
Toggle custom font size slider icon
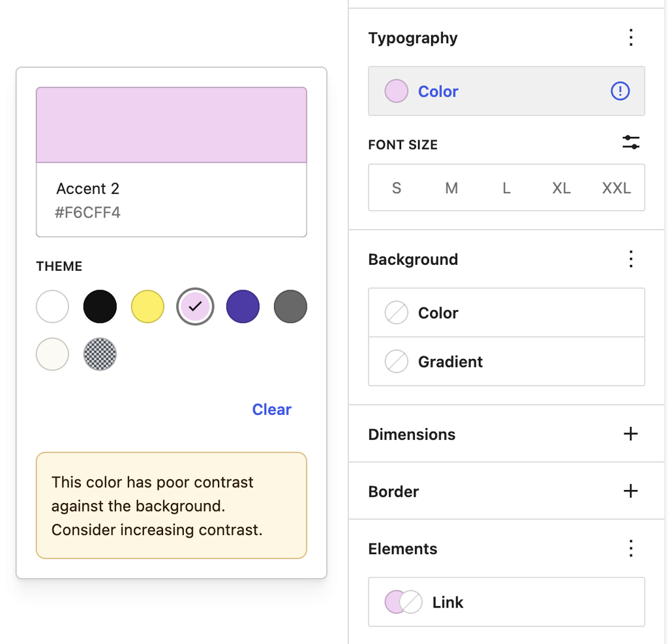click(631, 142)
